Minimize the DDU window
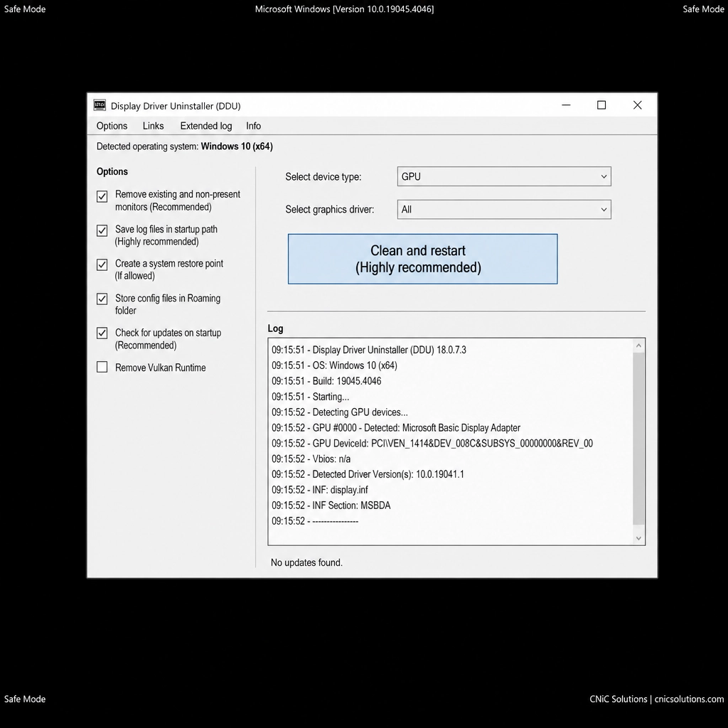The image size is (728, 728). (x=566, y=105)
